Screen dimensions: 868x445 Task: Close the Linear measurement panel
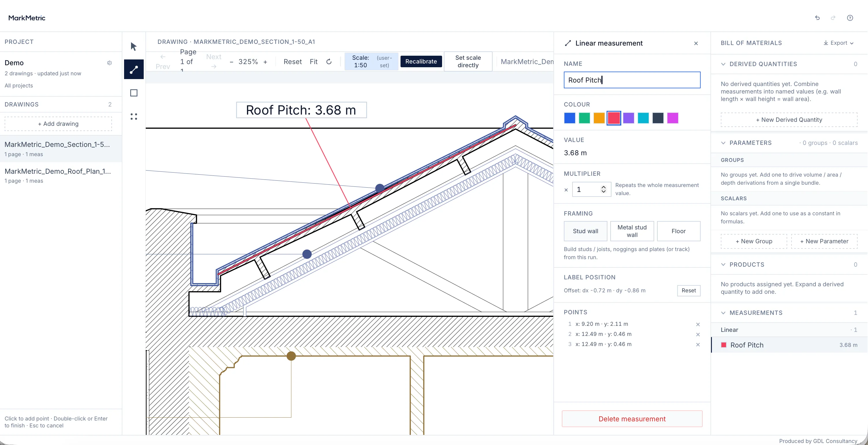696,44
